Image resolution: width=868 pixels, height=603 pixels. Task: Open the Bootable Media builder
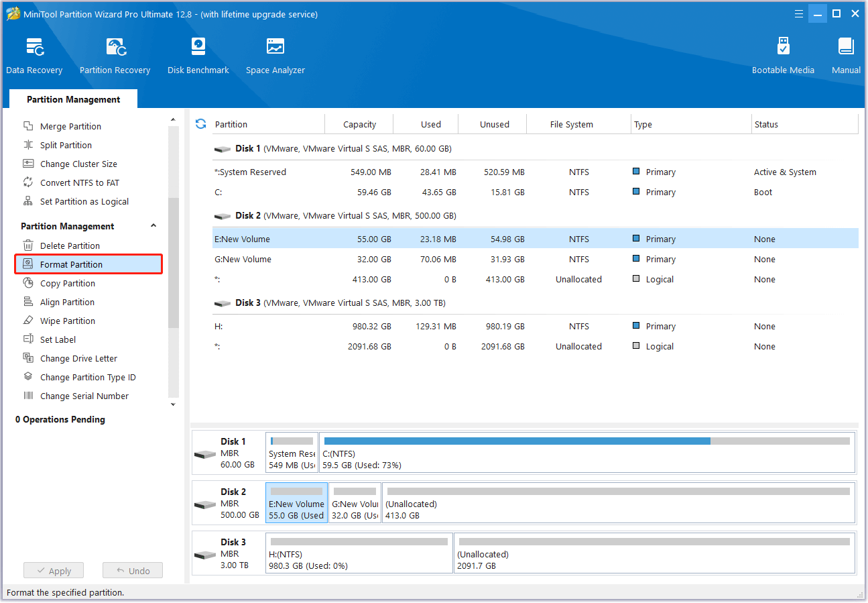pyautogui.click(x=783, y=56)
